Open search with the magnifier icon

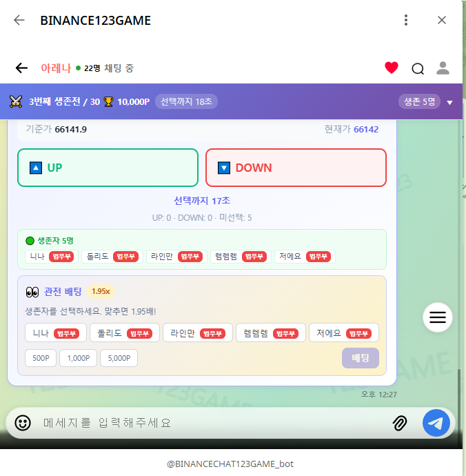418,68
